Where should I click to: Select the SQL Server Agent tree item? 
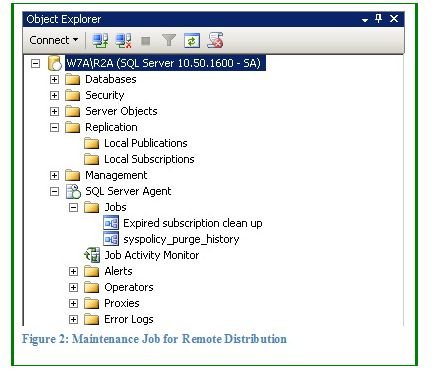click(x=128, y=191)
